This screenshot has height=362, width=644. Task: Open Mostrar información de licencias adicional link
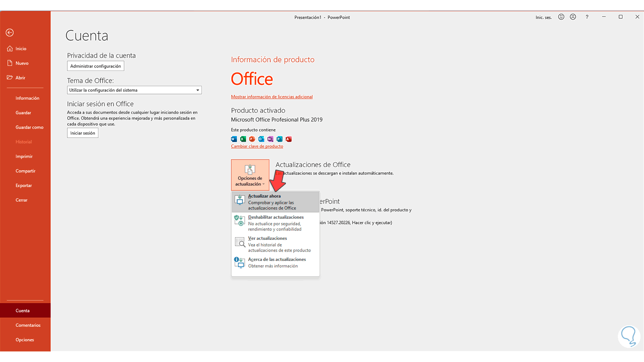tap(272, 97)
